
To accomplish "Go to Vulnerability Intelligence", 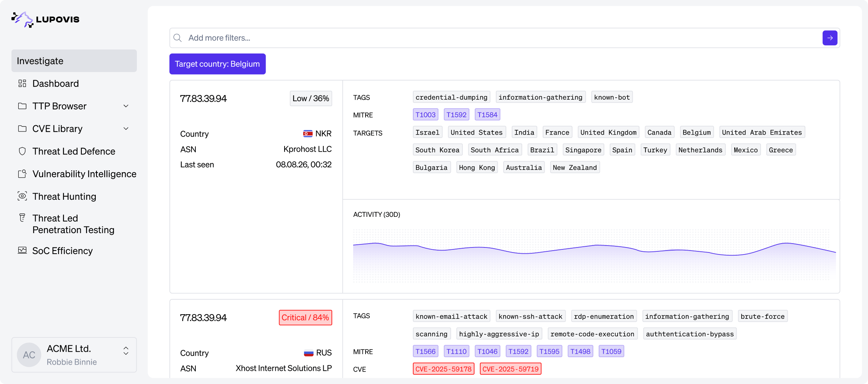I will point(85,174).
